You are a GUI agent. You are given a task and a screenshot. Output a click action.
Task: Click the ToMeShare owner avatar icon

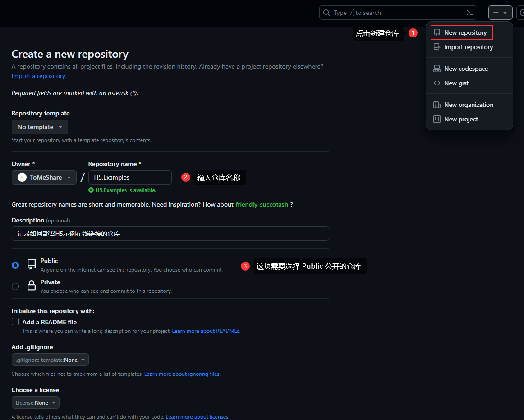[22, 177]
